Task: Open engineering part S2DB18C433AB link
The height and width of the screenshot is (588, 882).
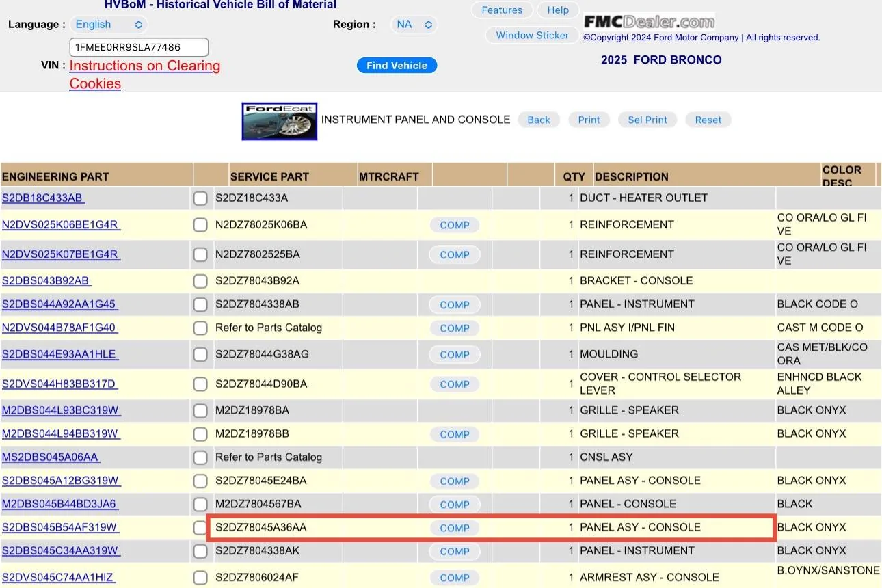Action: coord(43,198)
